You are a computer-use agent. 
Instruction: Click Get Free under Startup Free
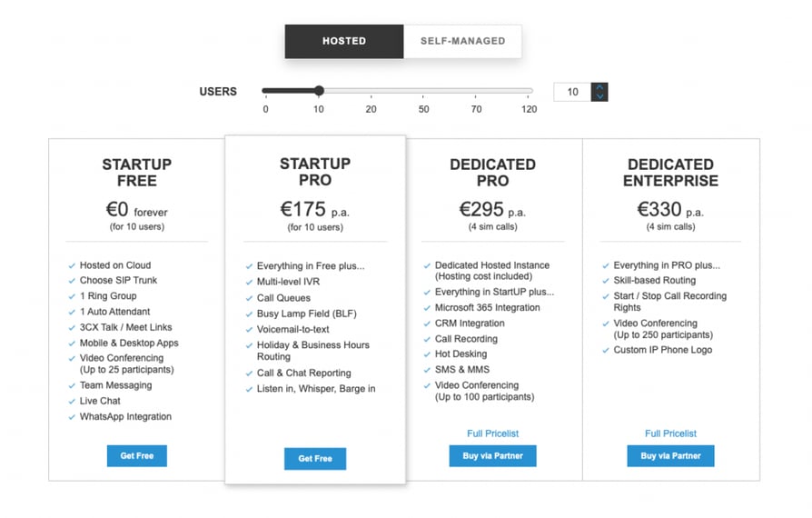click(x=137, y=456)
